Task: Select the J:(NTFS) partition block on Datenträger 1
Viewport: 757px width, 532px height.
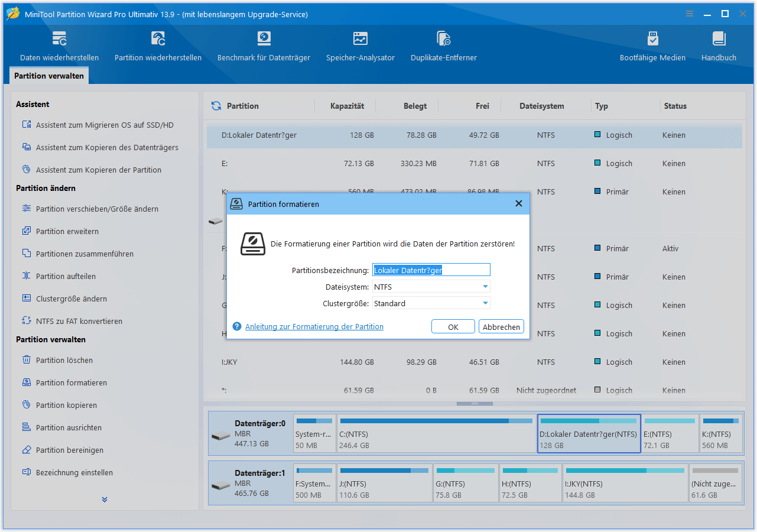Action: click(384, 483)
